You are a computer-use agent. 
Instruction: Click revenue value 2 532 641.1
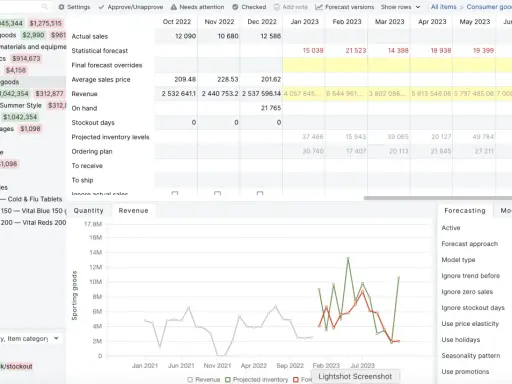(179, 94)
